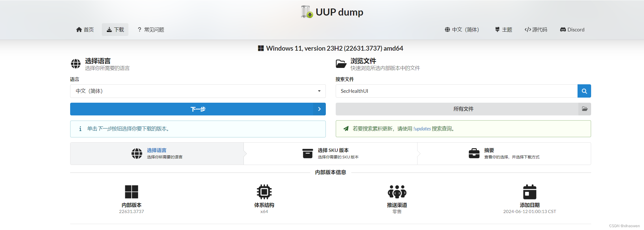Open the 首页 home page

coord(85,30)
